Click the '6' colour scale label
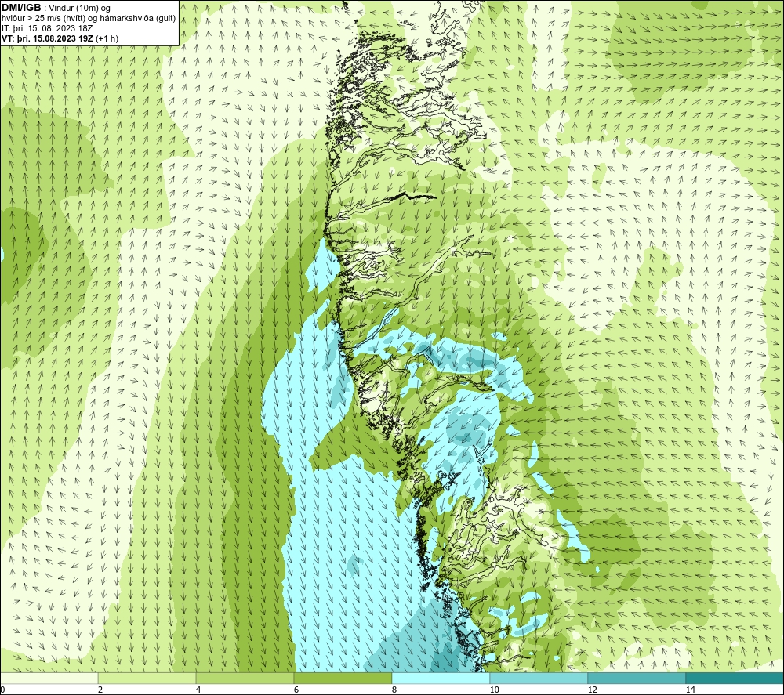784x695 pixels. click(296, 690)
